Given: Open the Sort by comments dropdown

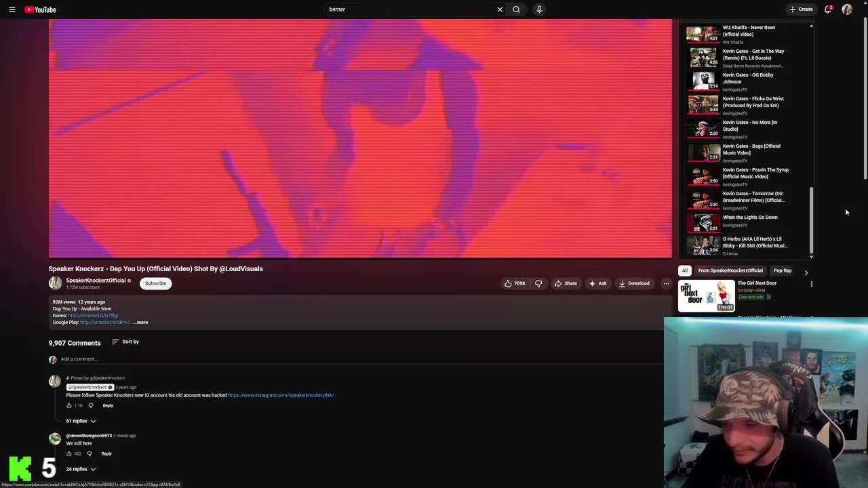Looking at the screenshot, I should [125, 342].
